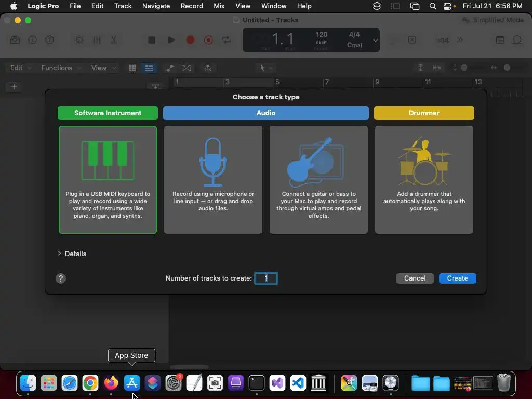Open the Loop Browser icon

coord(517,40)
